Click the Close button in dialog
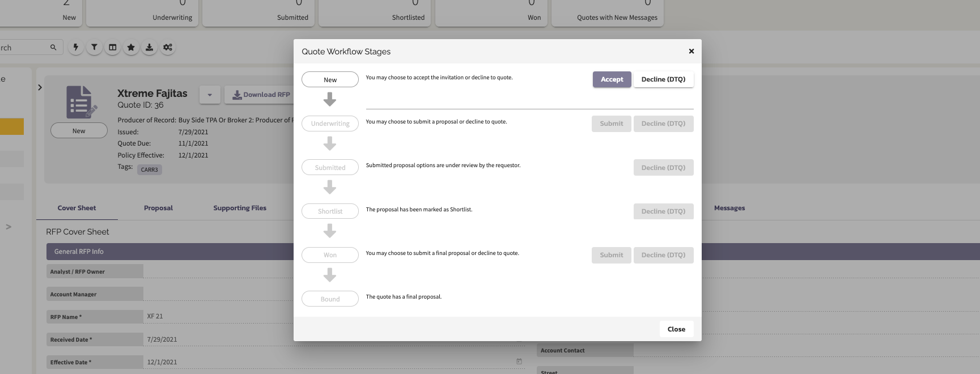The height and width of the screenshot is (374, 980). [676, 329]
